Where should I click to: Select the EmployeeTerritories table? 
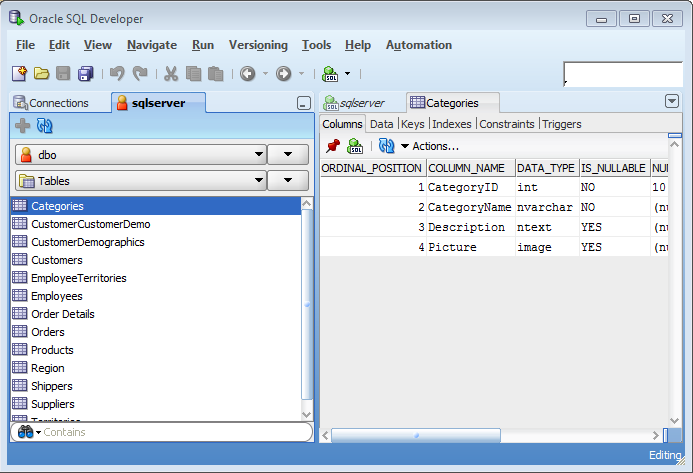tap(156, 278)
